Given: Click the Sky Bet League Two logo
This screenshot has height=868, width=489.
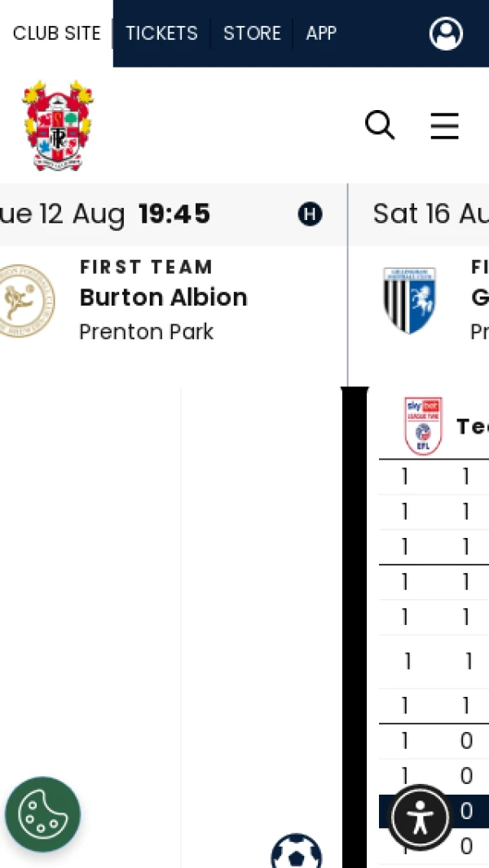Looking at the screenshot, I should coord(423,425).
